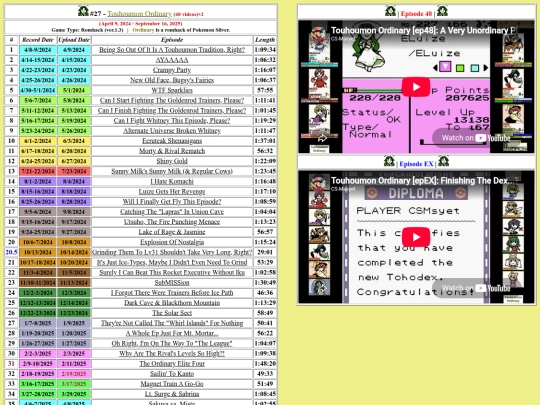Click the '3/17/2025' upload date cell
This screenshot has width=540, height=405.
click(x=74, y=384)
